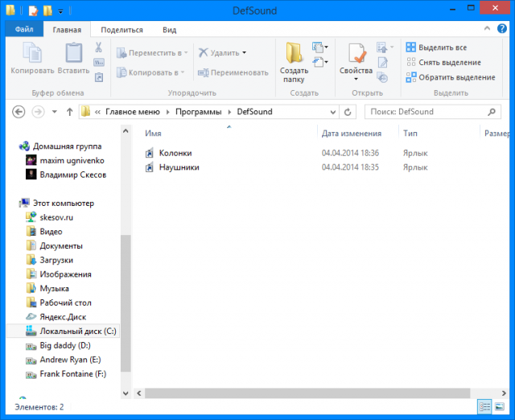Click the Cut scissors icon
This screenshot has width=515, height=420.
click(x=98, y=47)
